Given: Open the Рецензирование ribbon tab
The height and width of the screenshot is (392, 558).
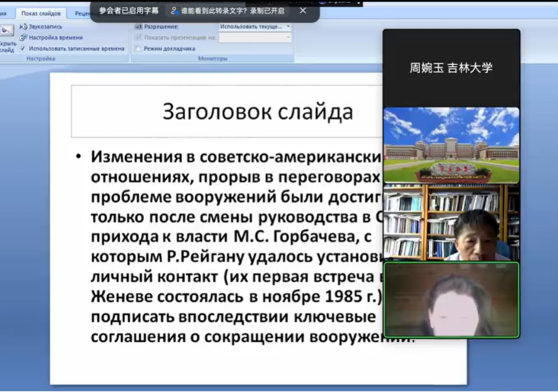Looking at the screenshot, I should (79, 13).
